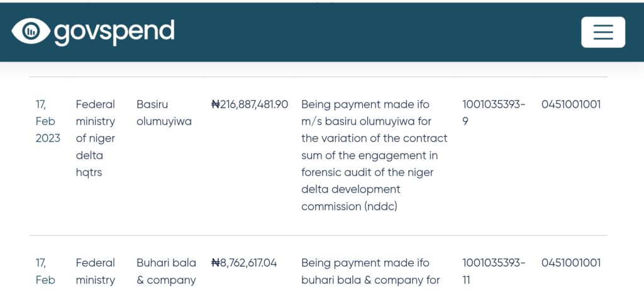644x292 pixels.
Task: Click the Buhari bala & company beneficiary
Action: (x=166, y=271)
